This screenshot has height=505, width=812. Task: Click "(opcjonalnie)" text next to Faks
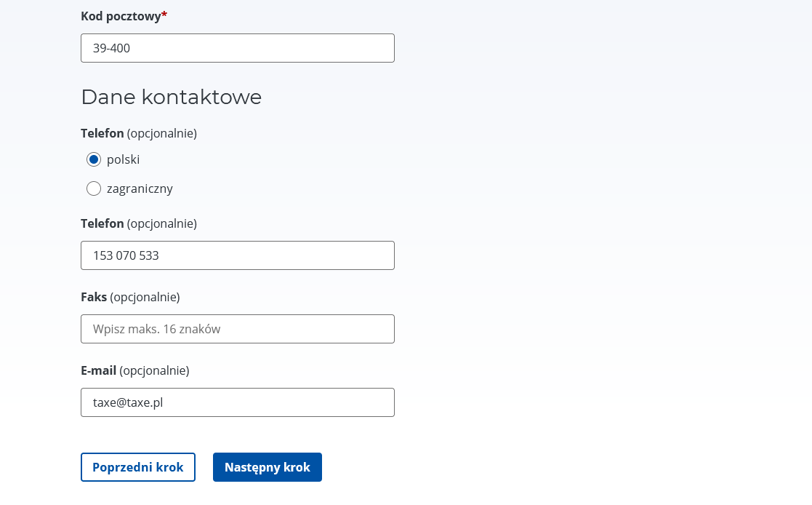[145, 297]
